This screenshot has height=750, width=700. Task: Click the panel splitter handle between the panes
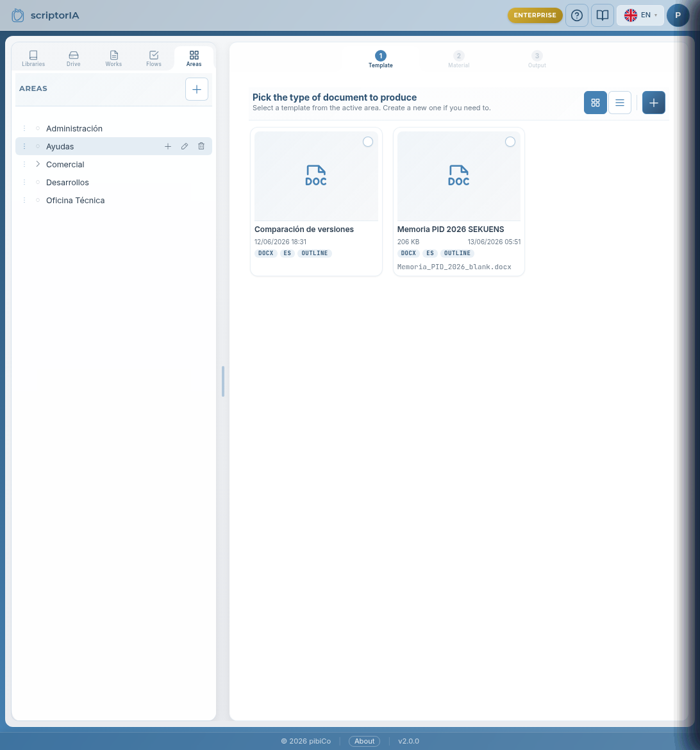pyautogui.click(x=223, y=381)
